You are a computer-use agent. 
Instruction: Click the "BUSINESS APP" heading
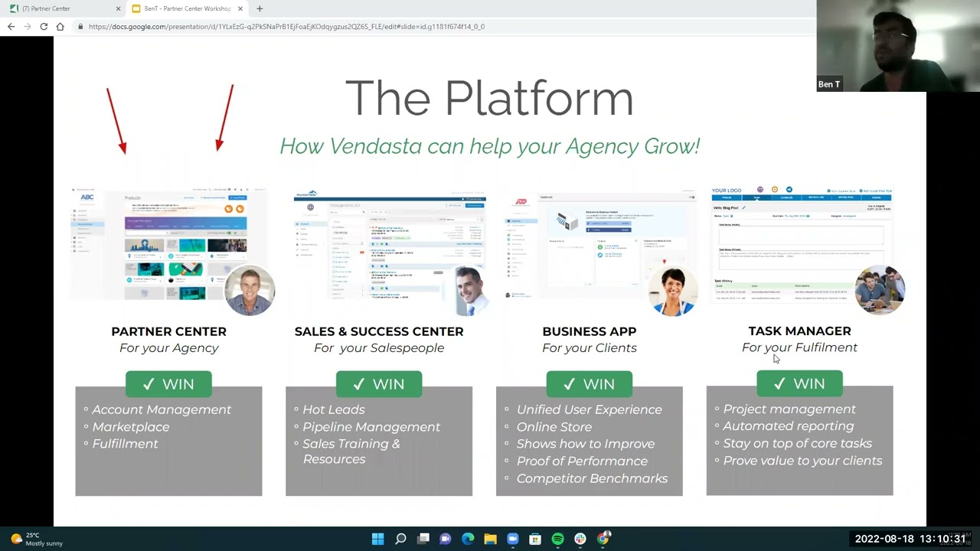click(x=590, y=331)
